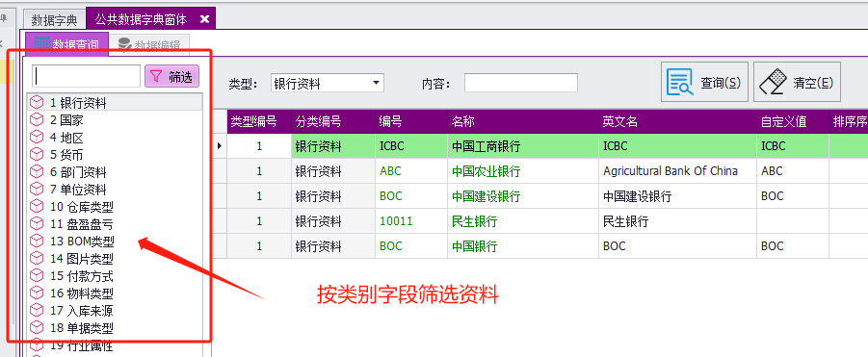Click the 中国工商银行 name cell

[x=523, y=146]
